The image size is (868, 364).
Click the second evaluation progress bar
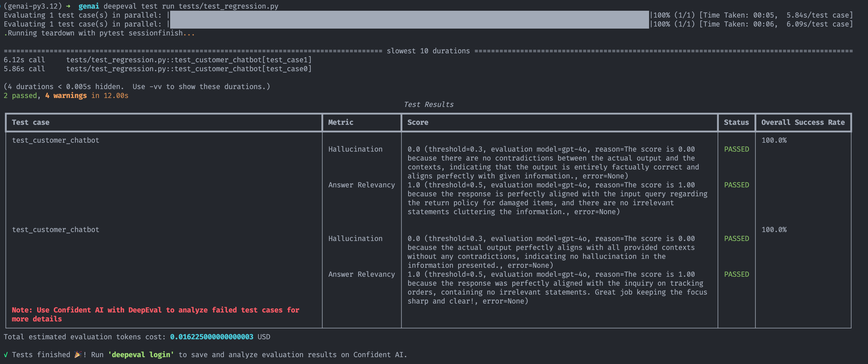(x=409, y=24)
